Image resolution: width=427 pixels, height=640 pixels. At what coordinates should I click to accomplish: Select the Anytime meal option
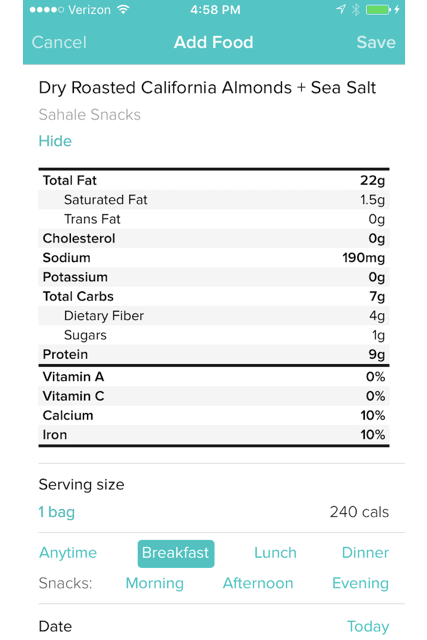pos(68,553)
